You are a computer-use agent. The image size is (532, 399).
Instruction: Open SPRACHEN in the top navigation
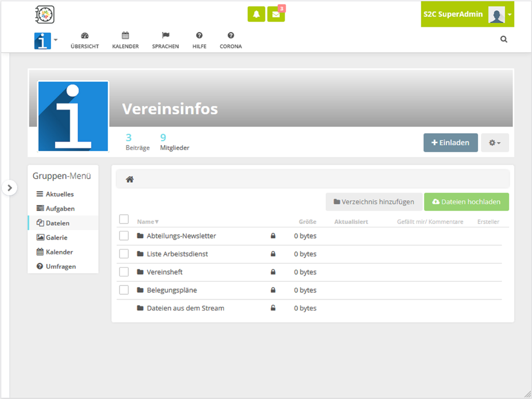click(165, 40)
